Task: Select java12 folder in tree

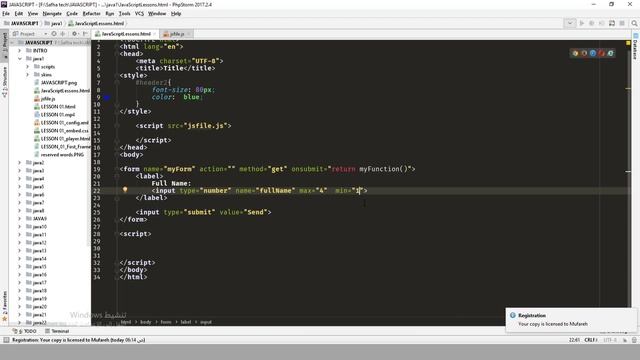Action: [x=39, y=242]
